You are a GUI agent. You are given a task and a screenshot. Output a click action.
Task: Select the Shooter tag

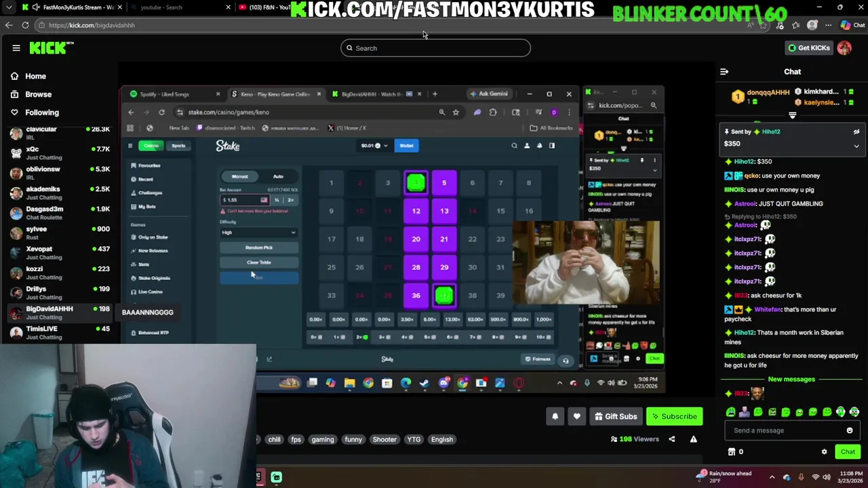click(384, 440)
